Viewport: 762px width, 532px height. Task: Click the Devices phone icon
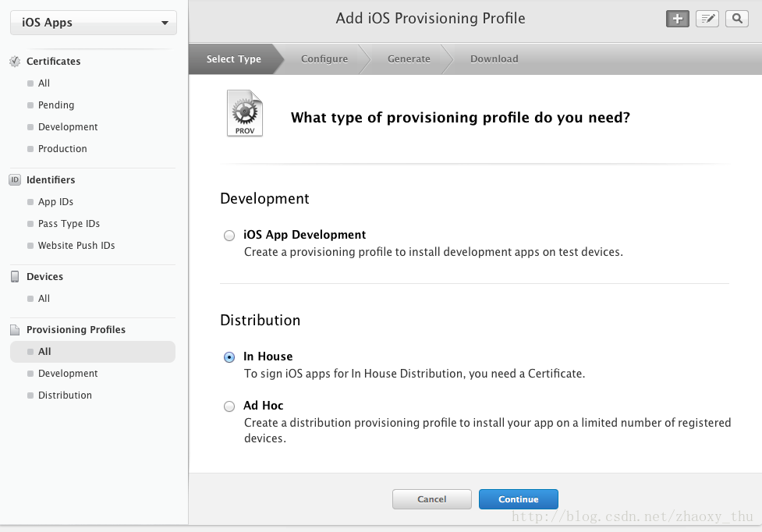[15, 276]
